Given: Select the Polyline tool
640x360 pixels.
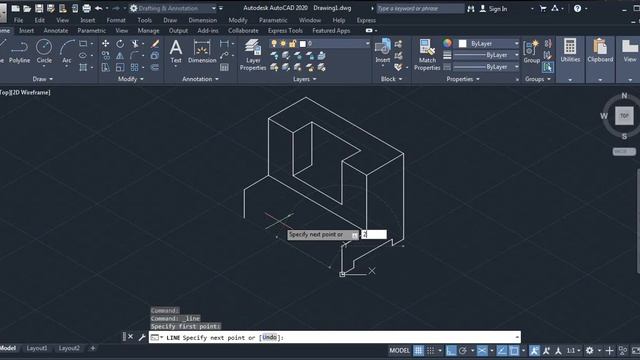Looking at the screenshot, I should (19, 51).
